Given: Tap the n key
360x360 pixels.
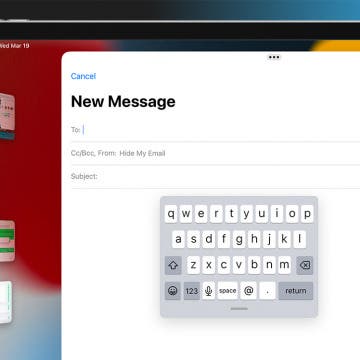Looking at the screenshot, I should (269, 265).
